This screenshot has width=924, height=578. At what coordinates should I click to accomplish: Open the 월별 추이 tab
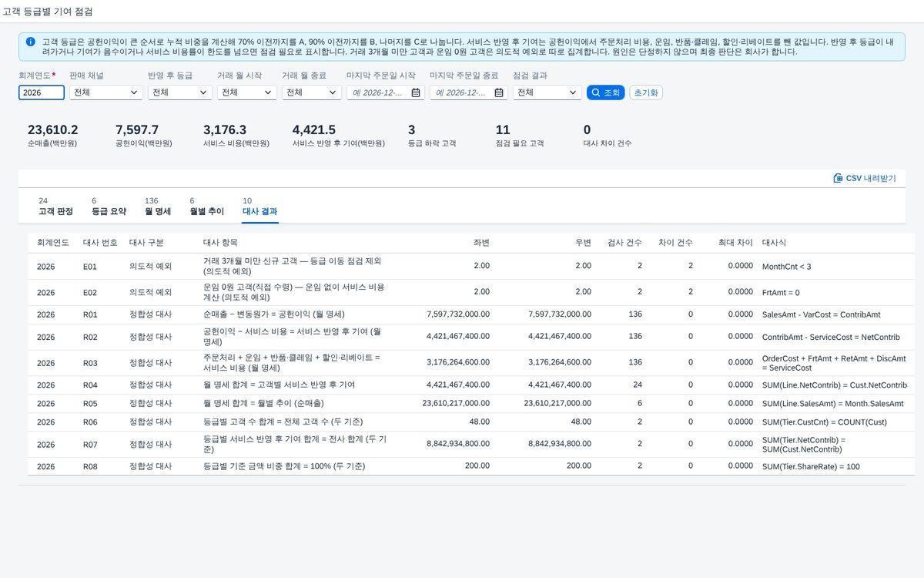(x=206, y=206)
